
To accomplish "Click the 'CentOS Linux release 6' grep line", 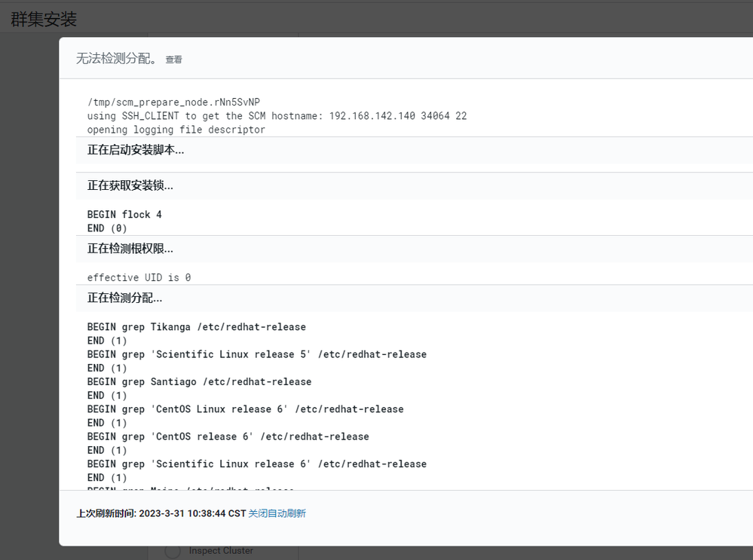I will pyautogui.click(x=246, y=409).
